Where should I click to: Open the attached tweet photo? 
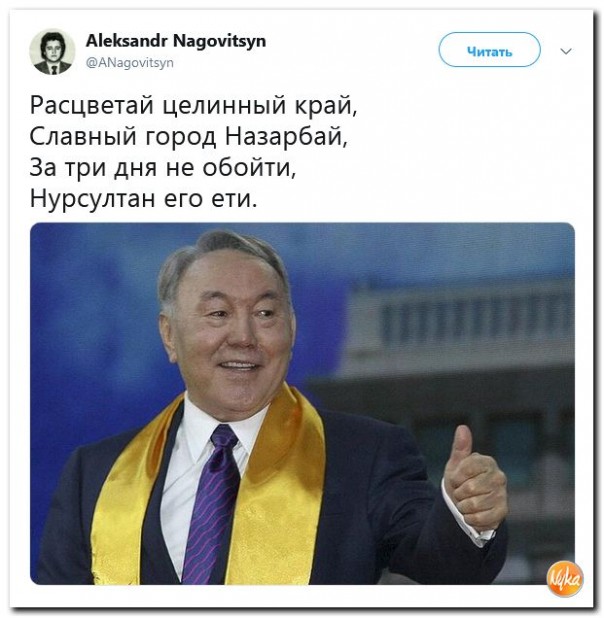pyautogui.click(x=302, y=403)
